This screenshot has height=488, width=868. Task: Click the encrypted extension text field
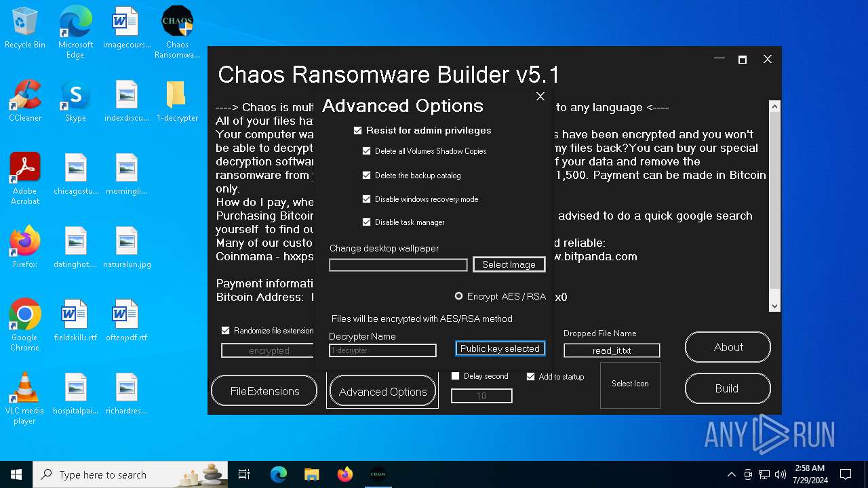pos(269,350)
